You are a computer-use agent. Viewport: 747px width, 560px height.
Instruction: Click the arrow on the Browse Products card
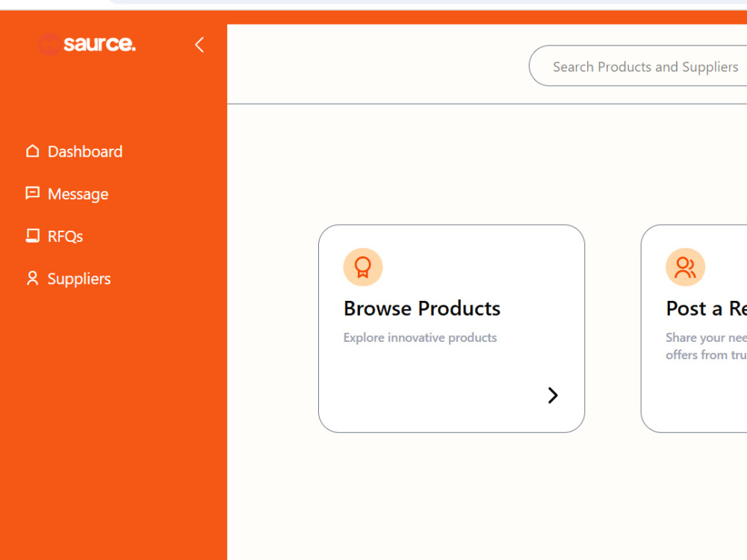click(553, 395)
